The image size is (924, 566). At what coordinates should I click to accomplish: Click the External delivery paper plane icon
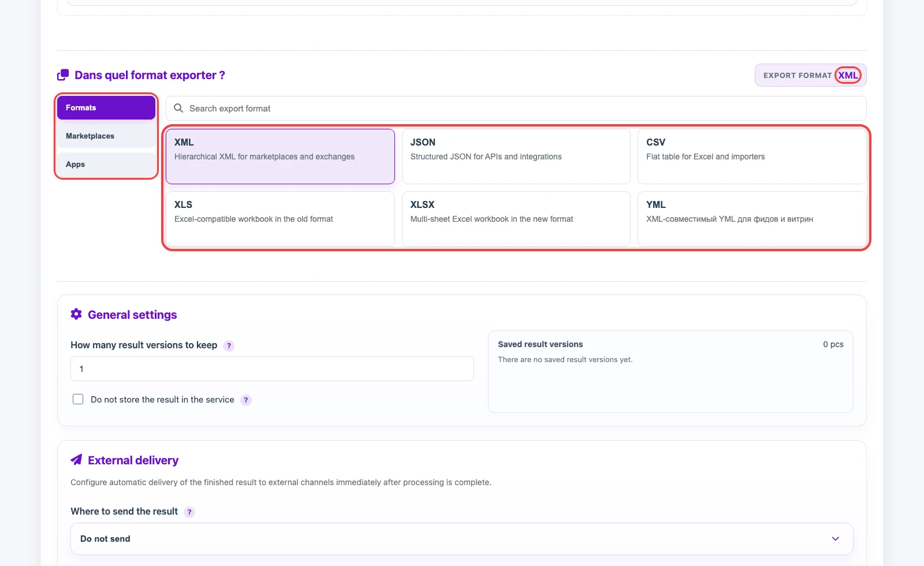pyautogui.click(x=76, y=460)
